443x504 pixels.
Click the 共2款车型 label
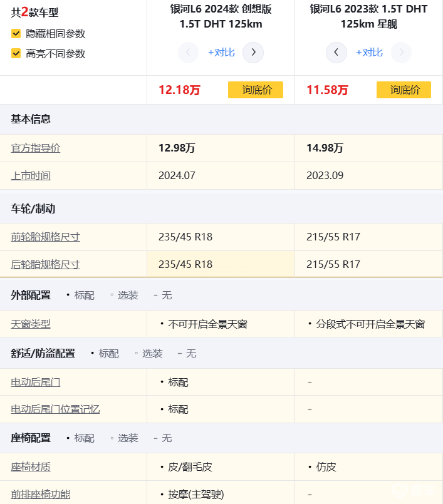tap(34, 13)
